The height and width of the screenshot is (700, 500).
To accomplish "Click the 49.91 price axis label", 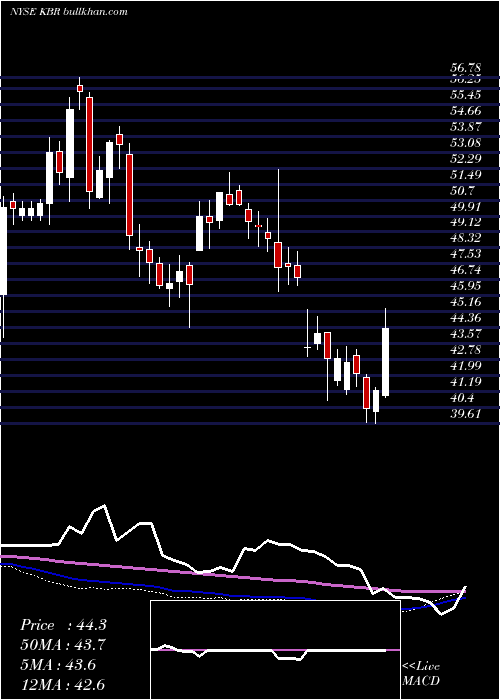I will pyautogui.click(x=465, y=207).
